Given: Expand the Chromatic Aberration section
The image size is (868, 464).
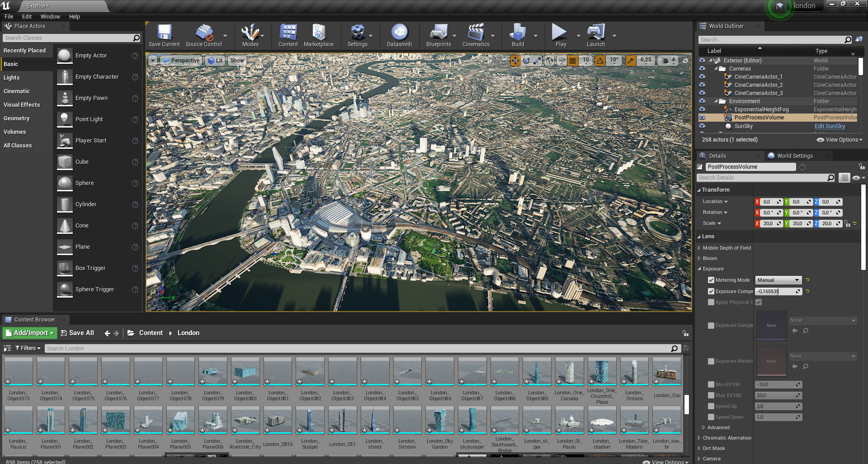Looking at the screenshot, I should tap(699, 438).
